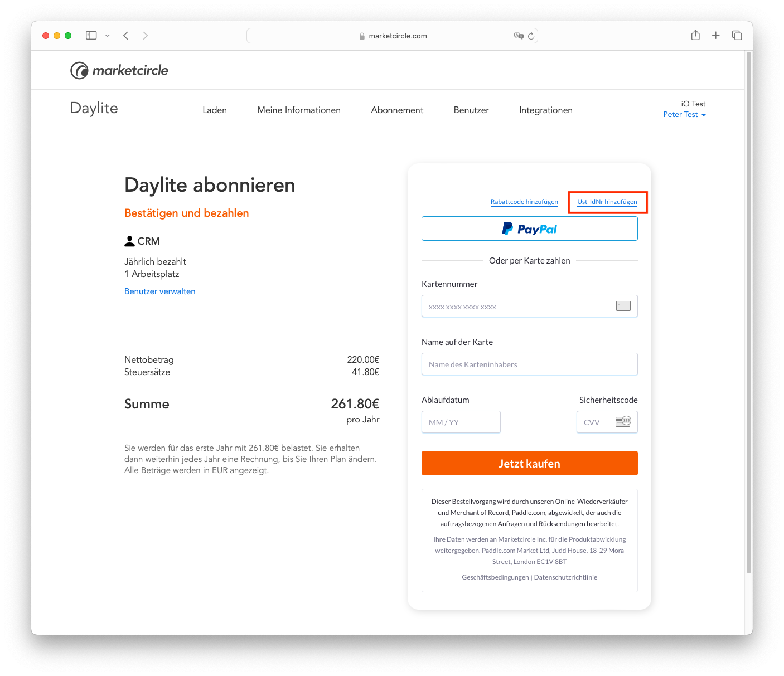Open a new tab with plus icon
This screenshot has width=784, height=676.
(x=716, y=36)
